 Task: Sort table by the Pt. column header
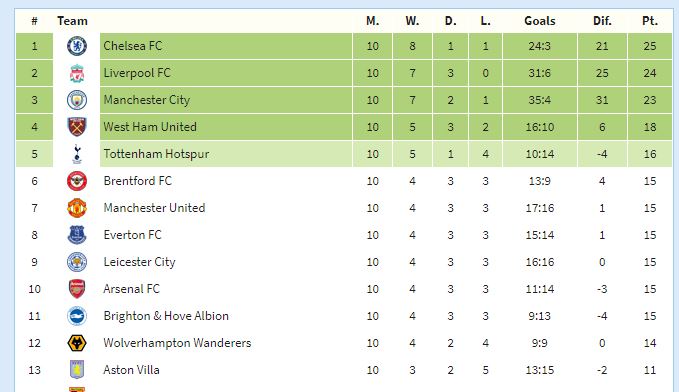tap(650, 21)
